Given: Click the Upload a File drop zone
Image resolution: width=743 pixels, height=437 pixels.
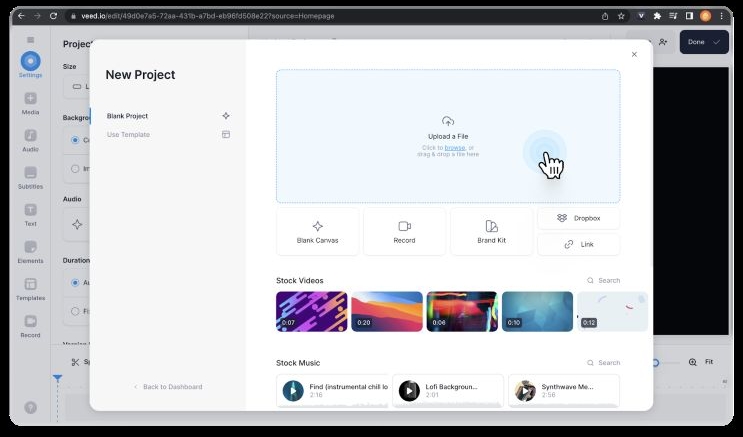Looking at the screenshot, I should 448,137.
